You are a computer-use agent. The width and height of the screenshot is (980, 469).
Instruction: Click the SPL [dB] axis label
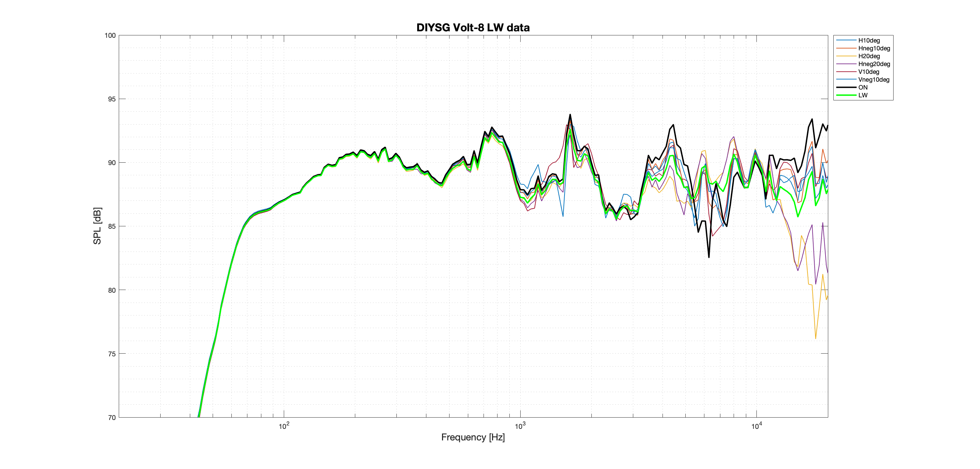click(97, 226)
